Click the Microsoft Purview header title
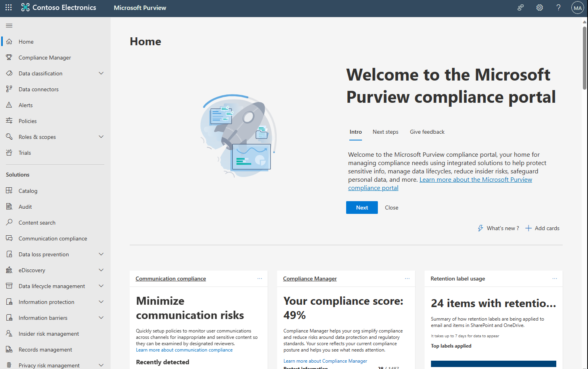Viewport: 588px width, 369px height. (140, 8)
